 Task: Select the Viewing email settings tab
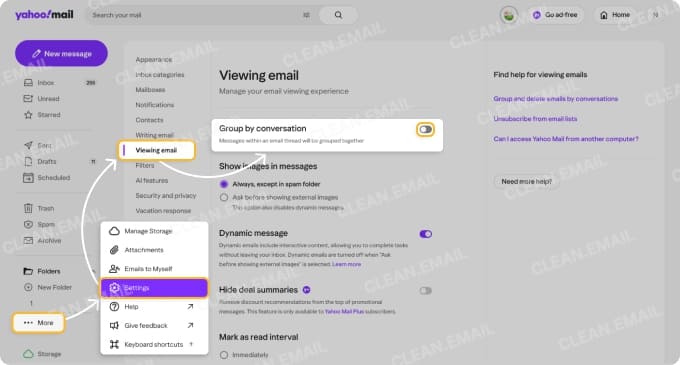(x=157, y=150)
